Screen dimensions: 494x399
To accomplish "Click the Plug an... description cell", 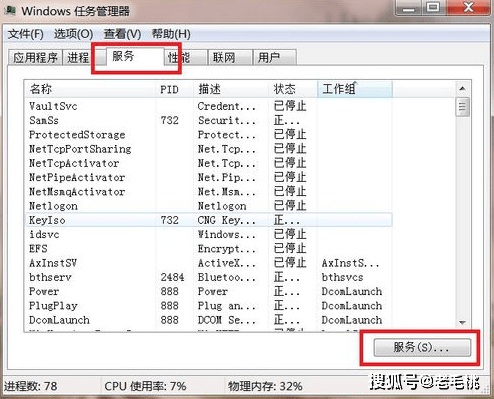I will click(227, 306).
